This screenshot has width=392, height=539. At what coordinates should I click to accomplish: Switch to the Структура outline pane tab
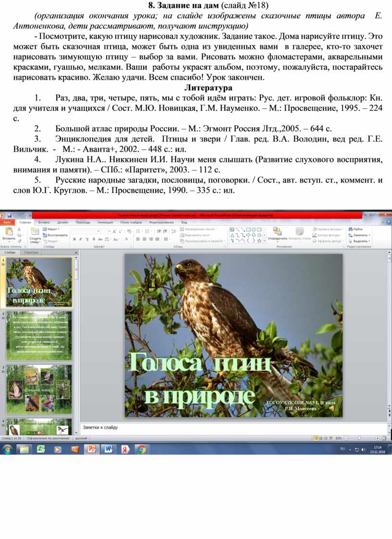31,252
